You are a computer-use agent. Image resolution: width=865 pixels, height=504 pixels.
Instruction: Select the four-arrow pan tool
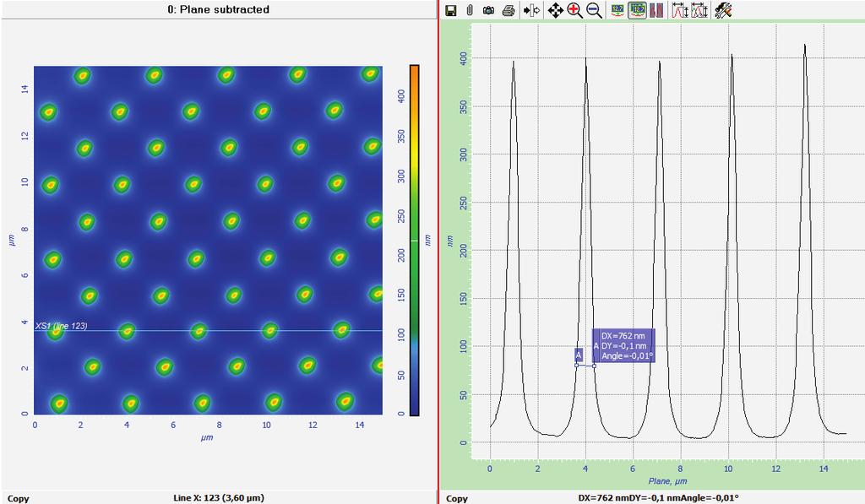556,10
